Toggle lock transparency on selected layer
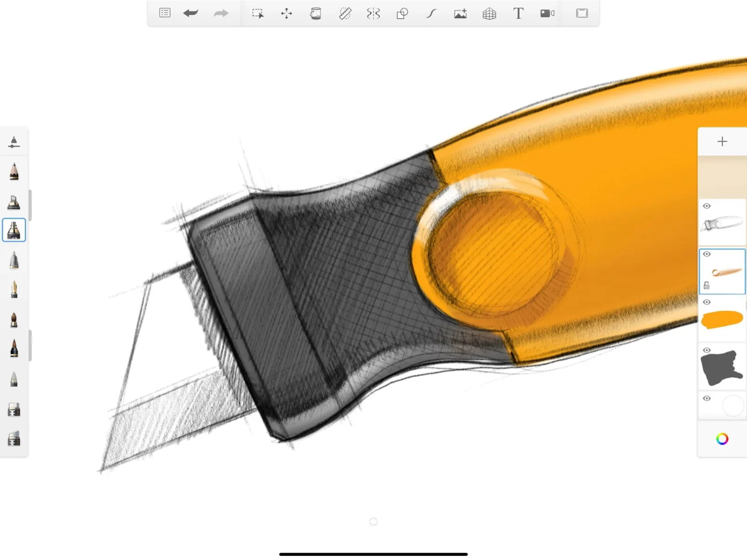 coord(706,285)
